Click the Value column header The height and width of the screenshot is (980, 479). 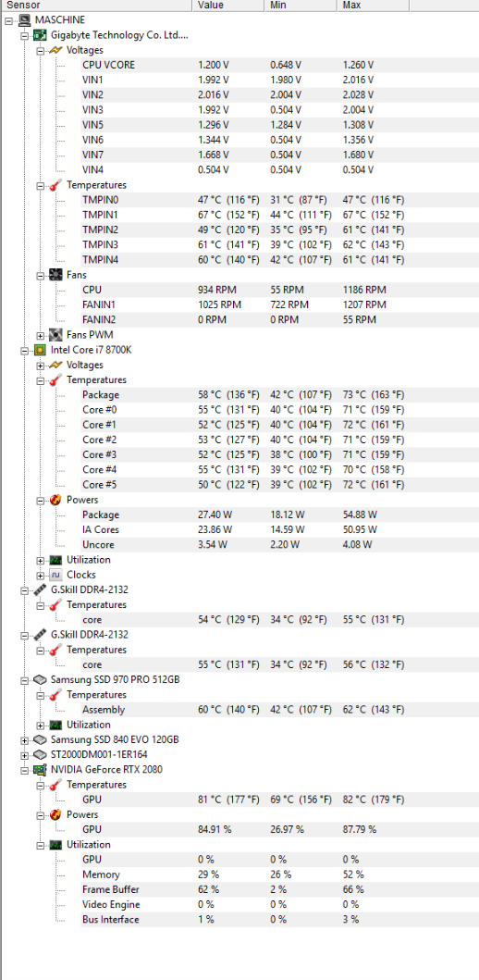[x=228, y=6]
